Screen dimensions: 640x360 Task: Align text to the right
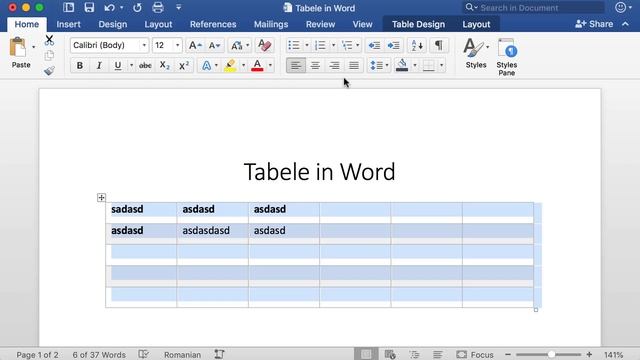point(334,65)
